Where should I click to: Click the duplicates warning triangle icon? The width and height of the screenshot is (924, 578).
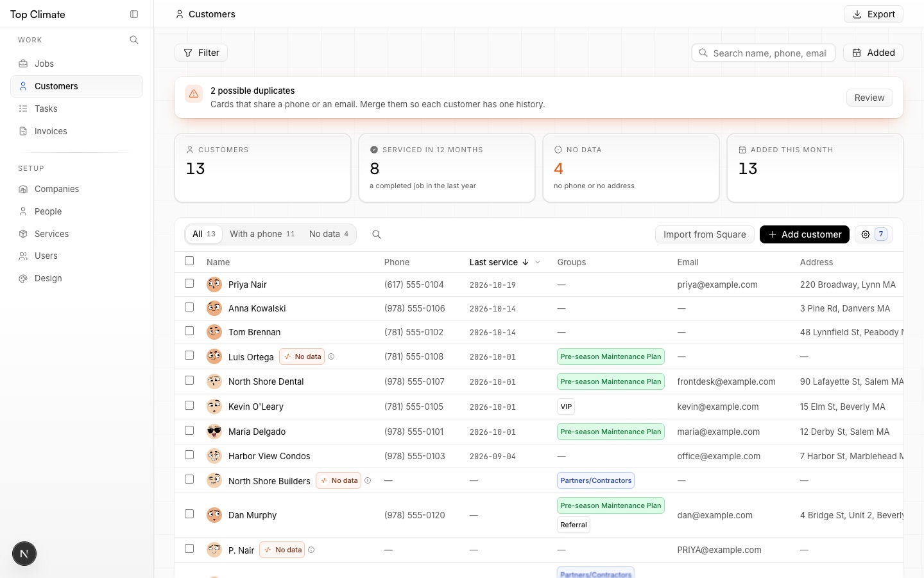click(194, 94)
